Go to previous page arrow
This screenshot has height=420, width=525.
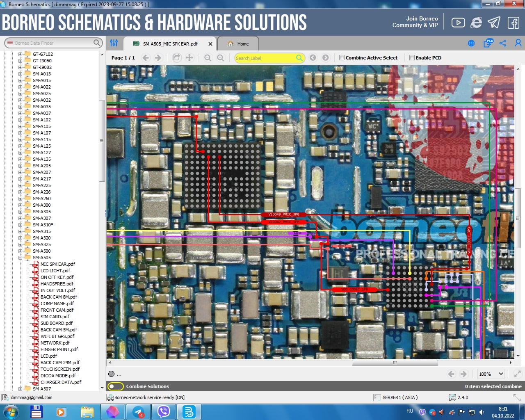(x=146, y=58)
